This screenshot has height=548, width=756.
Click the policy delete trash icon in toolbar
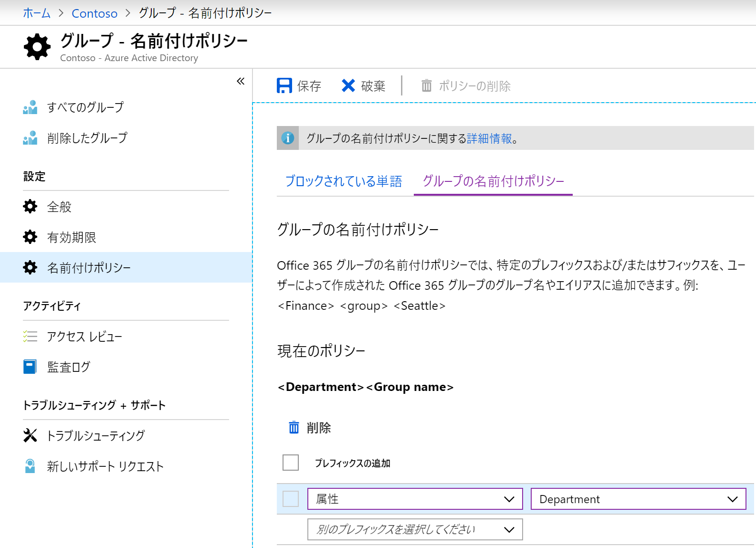[x=426, y=86]
